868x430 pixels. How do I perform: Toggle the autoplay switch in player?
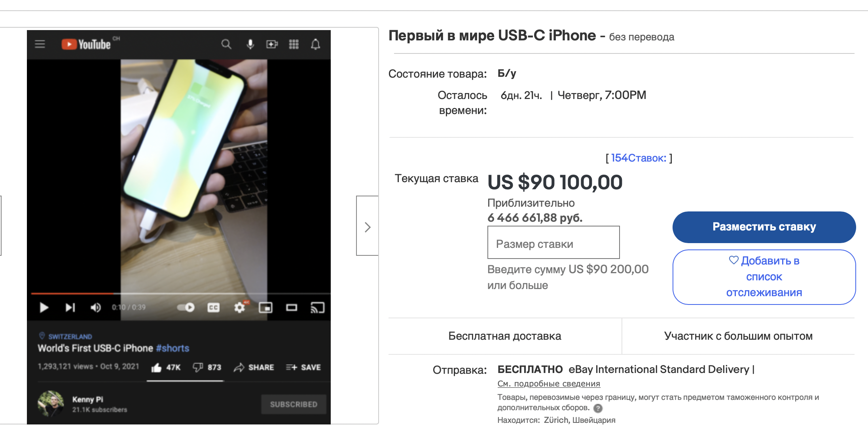coord(186,307)
